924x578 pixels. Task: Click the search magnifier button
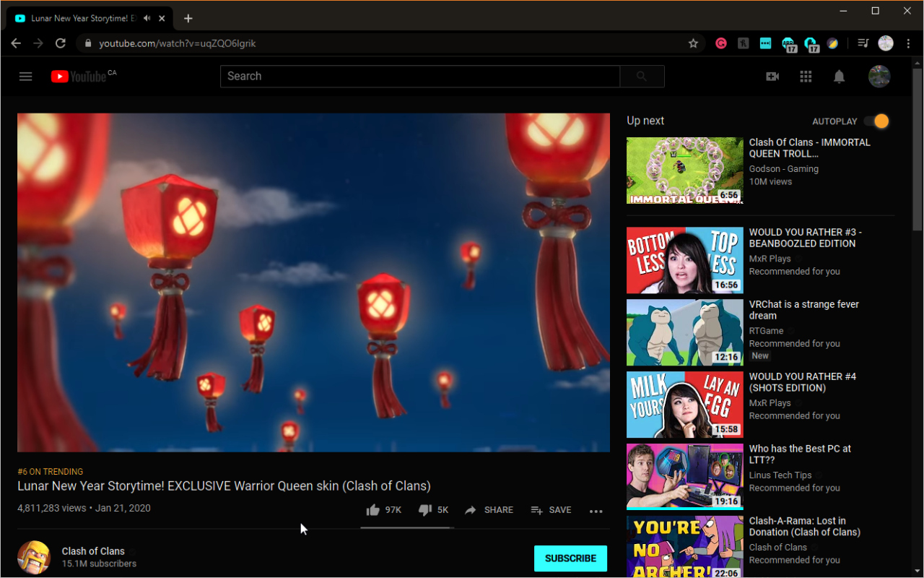642,76
